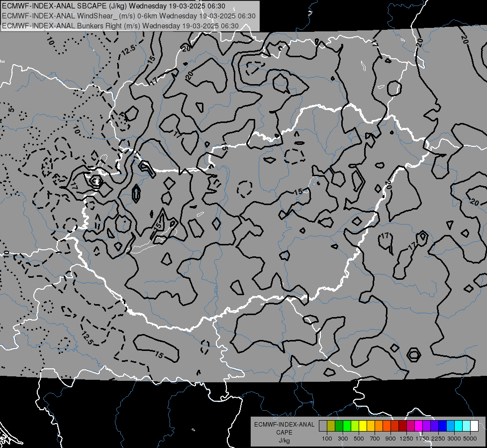
Task: Click the pinkish-magenta swatch after the 1250 tick
Action: 410,426
